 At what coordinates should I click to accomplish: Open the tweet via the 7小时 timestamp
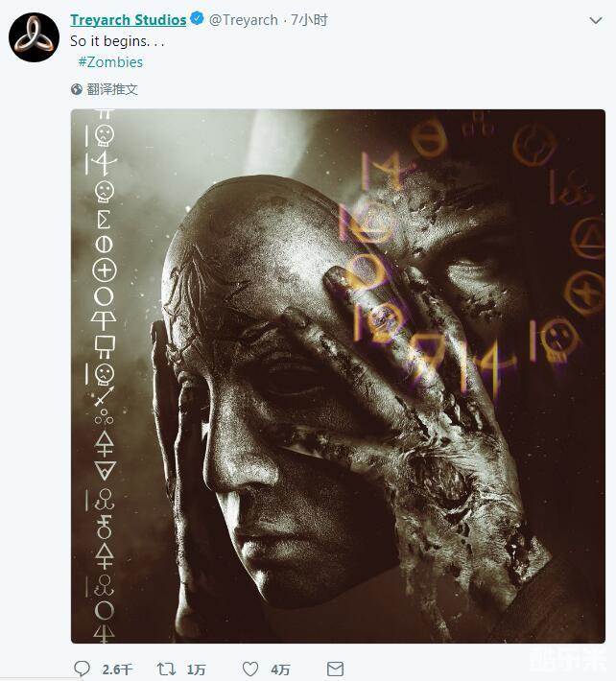[309, 20]
